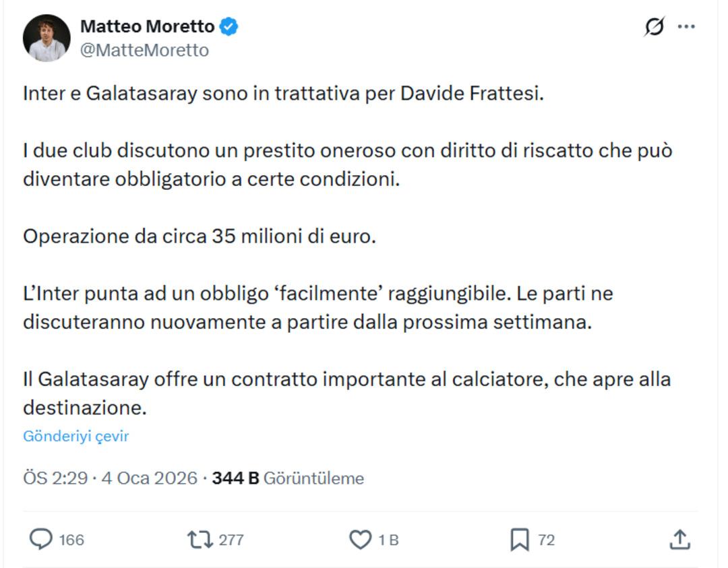Click the reply speech bubble icon
This screenshot has width=728, height=568.
pos(42,539)
